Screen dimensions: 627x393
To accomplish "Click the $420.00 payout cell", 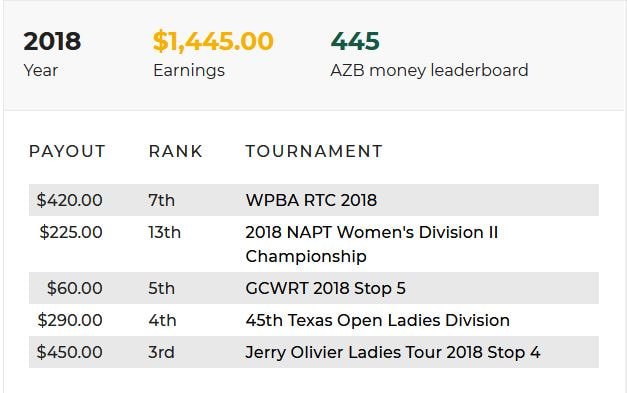I will (x=70, y=200).
